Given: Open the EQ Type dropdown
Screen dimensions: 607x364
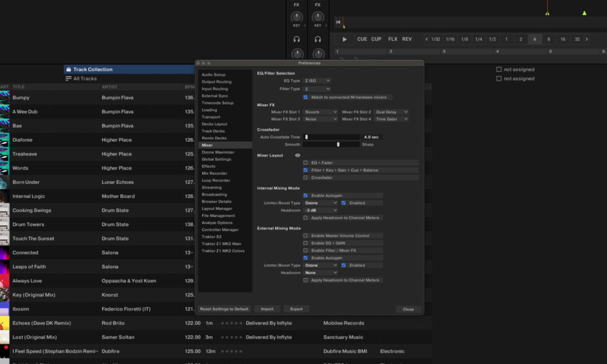Looking at the screenshot, I should point(317,80).
